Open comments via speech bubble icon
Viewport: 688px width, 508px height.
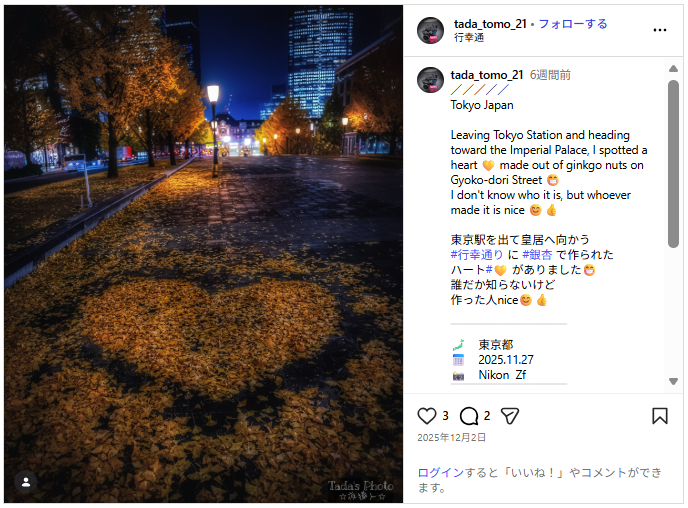(x=469, y=416)
